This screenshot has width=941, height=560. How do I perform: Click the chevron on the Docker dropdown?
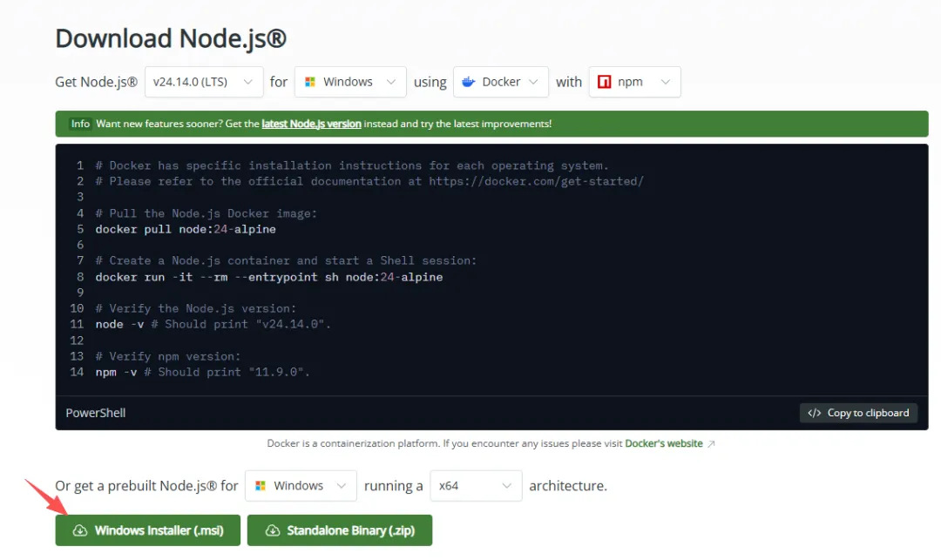coord(533,82)
